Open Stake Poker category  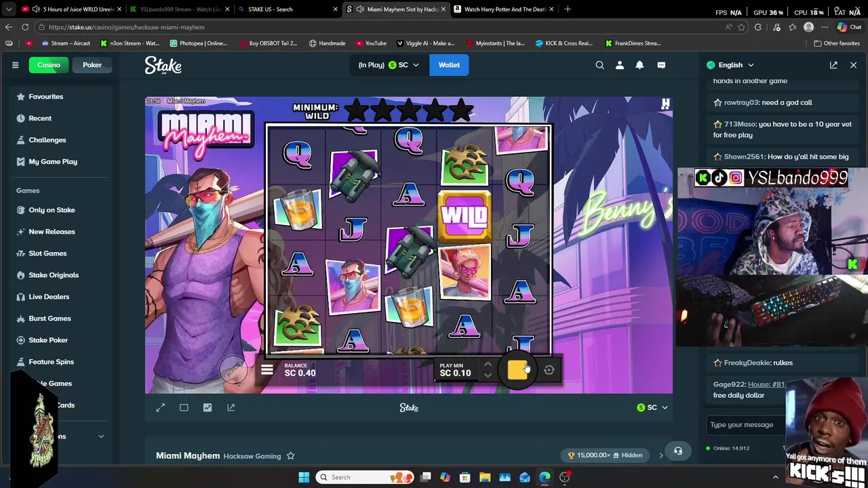click(61, 340)
